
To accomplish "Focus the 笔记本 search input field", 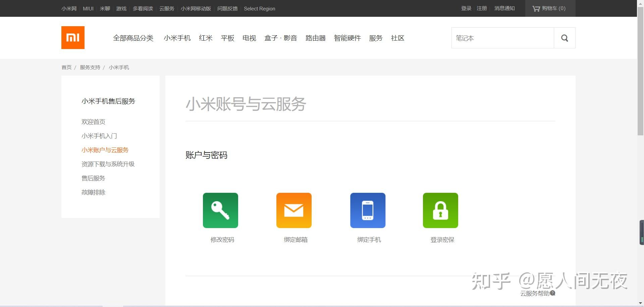I will (503, 38).
